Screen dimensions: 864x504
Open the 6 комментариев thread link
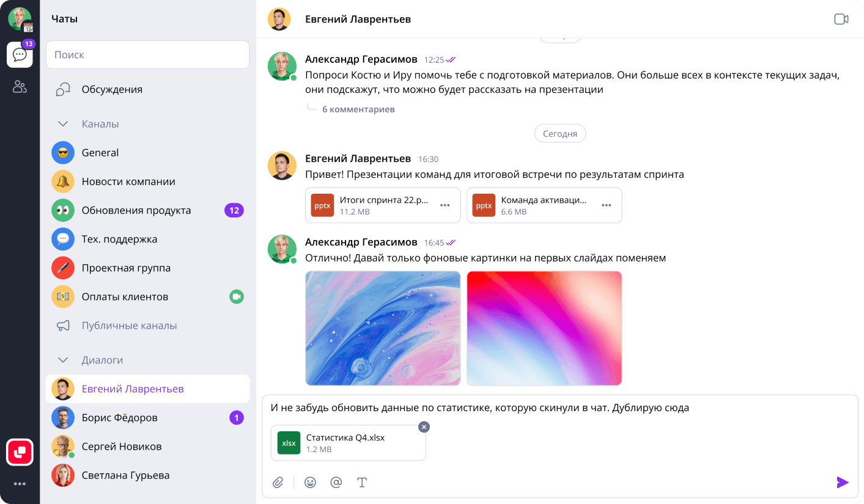(x=358, y=109)
